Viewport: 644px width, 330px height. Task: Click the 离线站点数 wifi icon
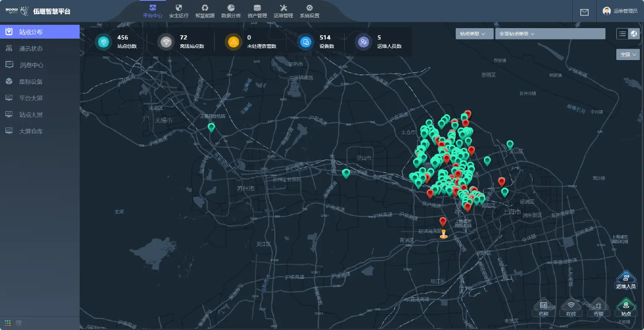(x=166, y=42)
